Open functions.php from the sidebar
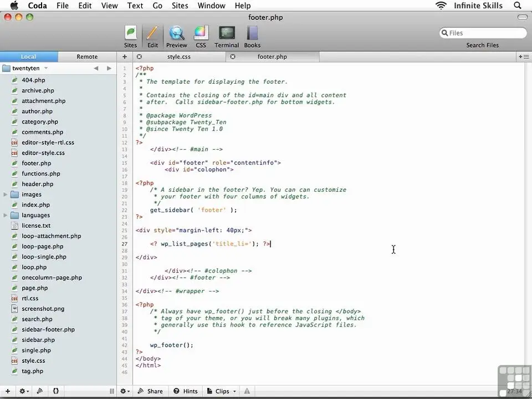The width and height of the screenshot is (532, 399). coord(40,173)
